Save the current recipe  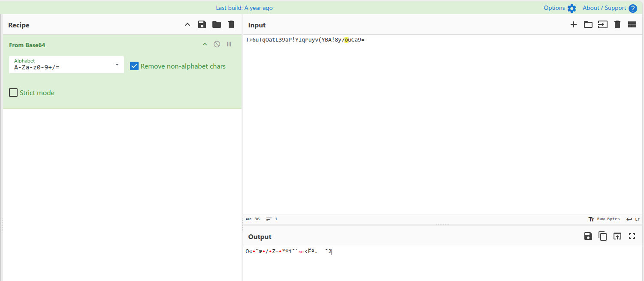coord(202,25)
